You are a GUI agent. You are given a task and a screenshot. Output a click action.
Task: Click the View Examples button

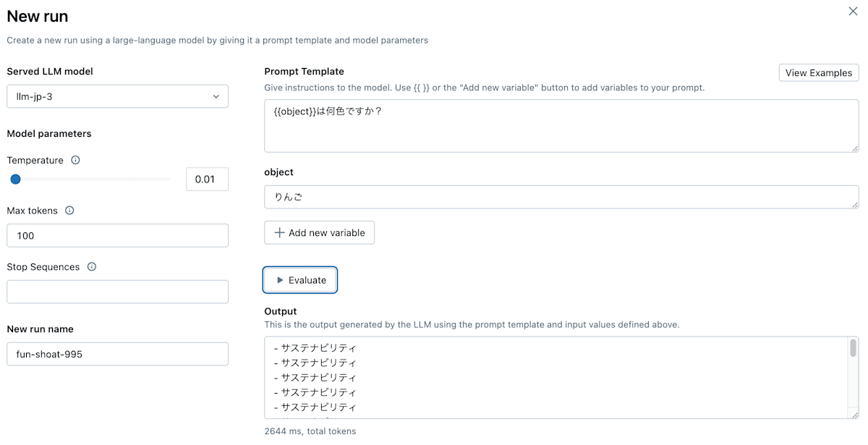(x=819, y=72)
